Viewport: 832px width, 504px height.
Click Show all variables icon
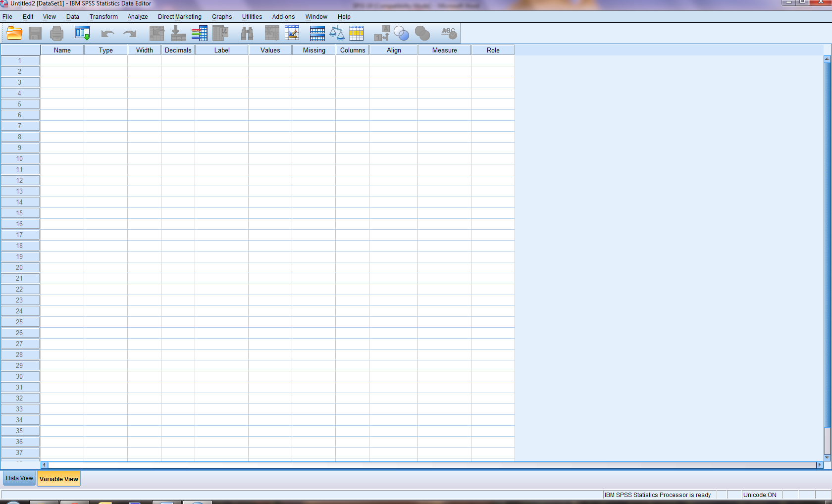[422, 33]
